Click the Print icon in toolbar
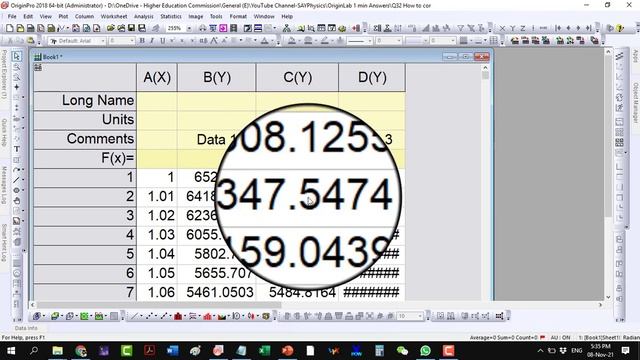Image resolution: width=640 pixels, height=360 pixels. pos(202,28)
